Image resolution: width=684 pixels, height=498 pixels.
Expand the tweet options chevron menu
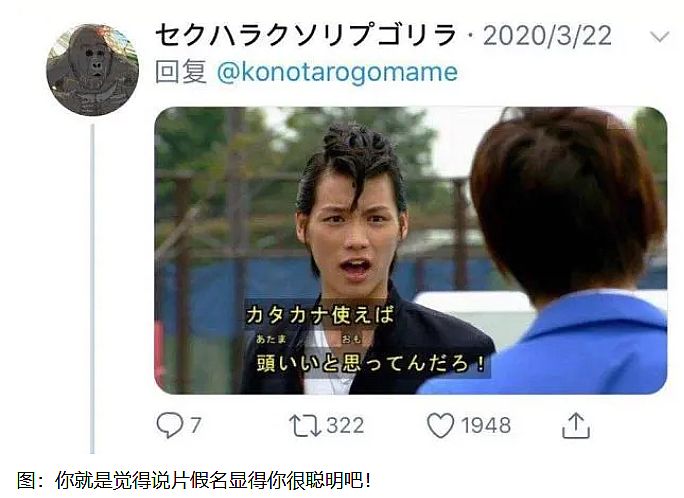tap(659, 36)
